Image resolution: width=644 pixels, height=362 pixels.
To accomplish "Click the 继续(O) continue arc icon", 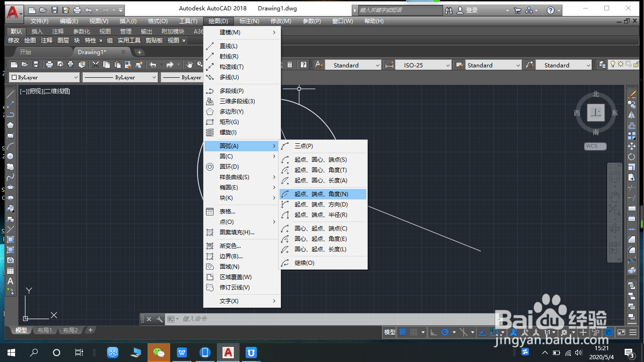I will 285,263.
